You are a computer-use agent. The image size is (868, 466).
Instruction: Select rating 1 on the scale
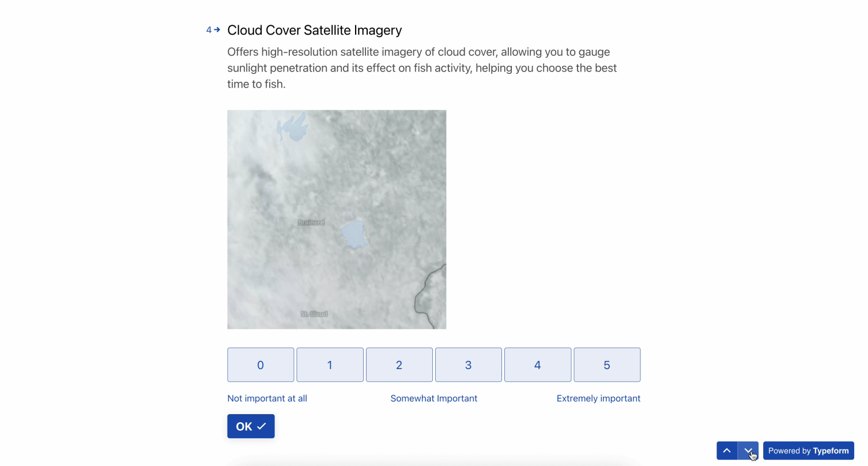coord(330,364)
